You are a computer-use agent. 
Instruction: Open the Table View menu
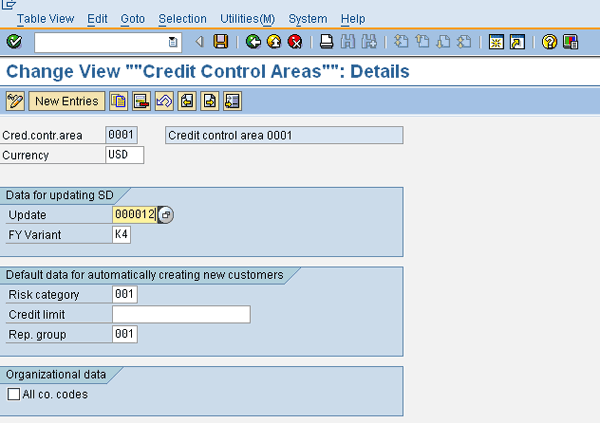46,19
